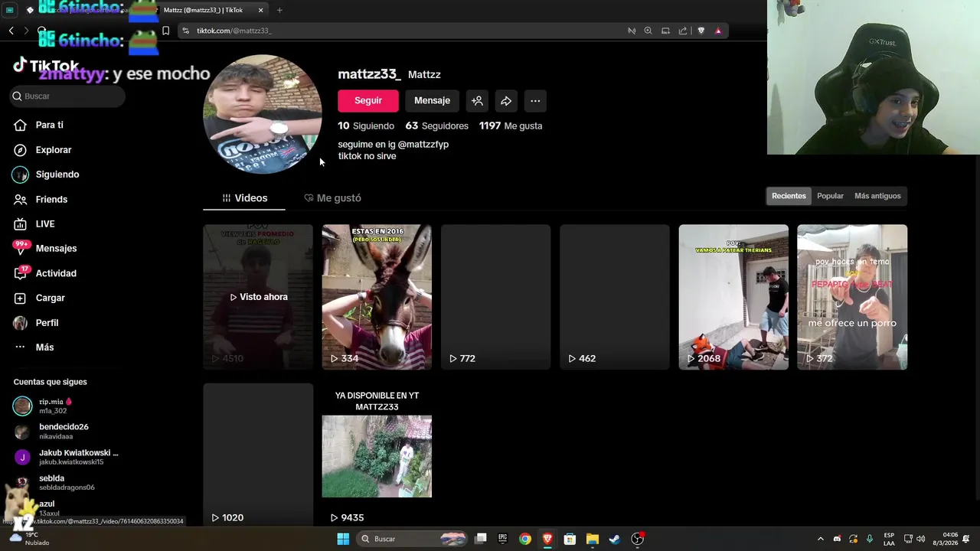
Task: Open the LIVE section
Action: coord(44,223)
